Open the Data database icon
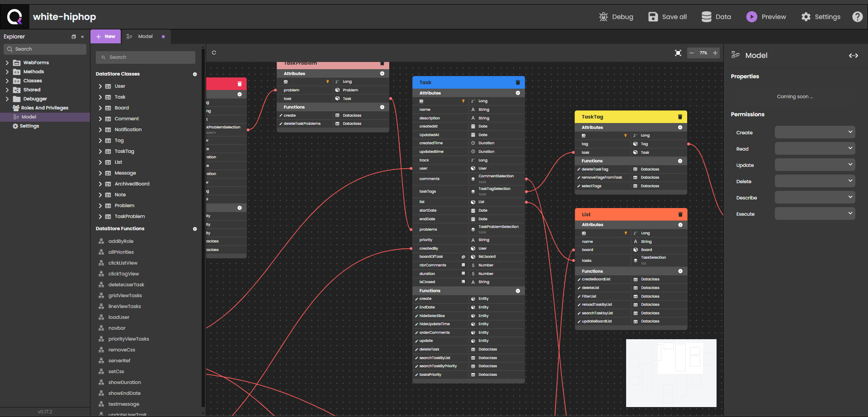Screen dimensions: 868x417 coord(706,17)
